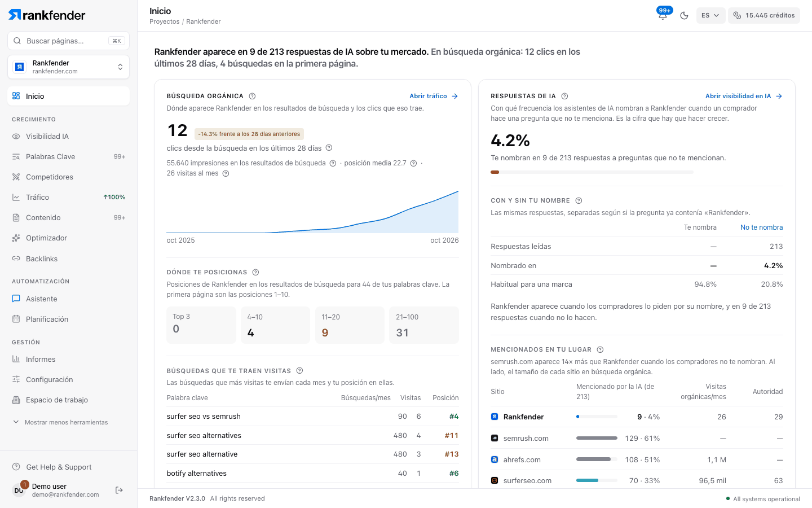Click help icon beside Búsqueda orgánica heading
The image size is (812, 508).
tap(252, 96)
